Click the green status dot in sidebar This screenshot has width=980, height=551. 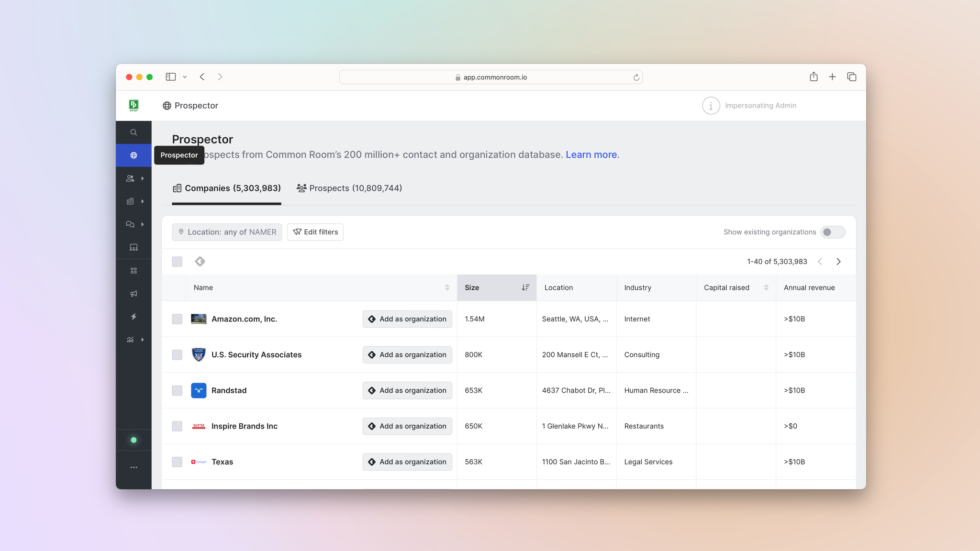click(x=134, y=440)
